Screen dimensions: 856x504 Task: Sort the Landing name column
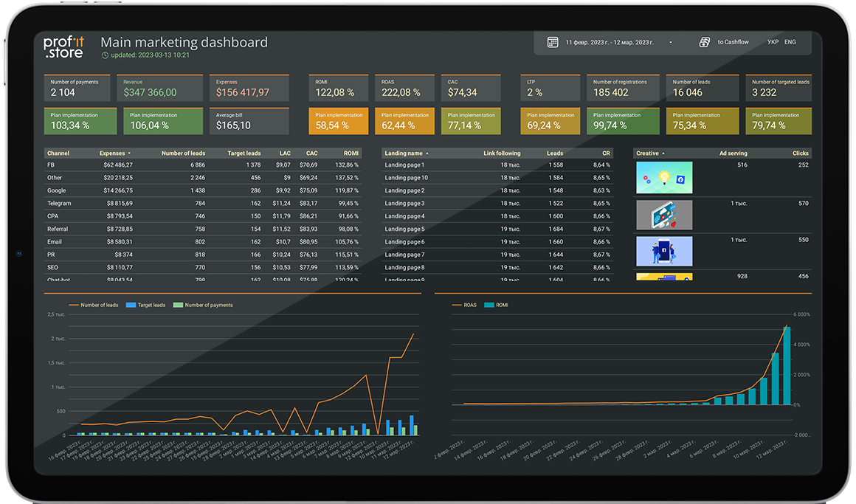(404, 153)
